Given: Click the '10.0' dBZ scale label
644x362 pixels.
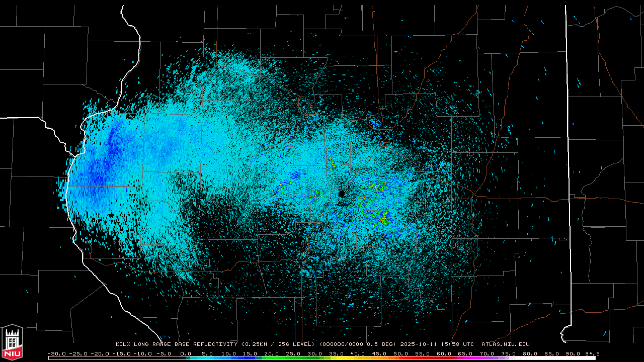Looking at the screenshot, I should 228,353.
